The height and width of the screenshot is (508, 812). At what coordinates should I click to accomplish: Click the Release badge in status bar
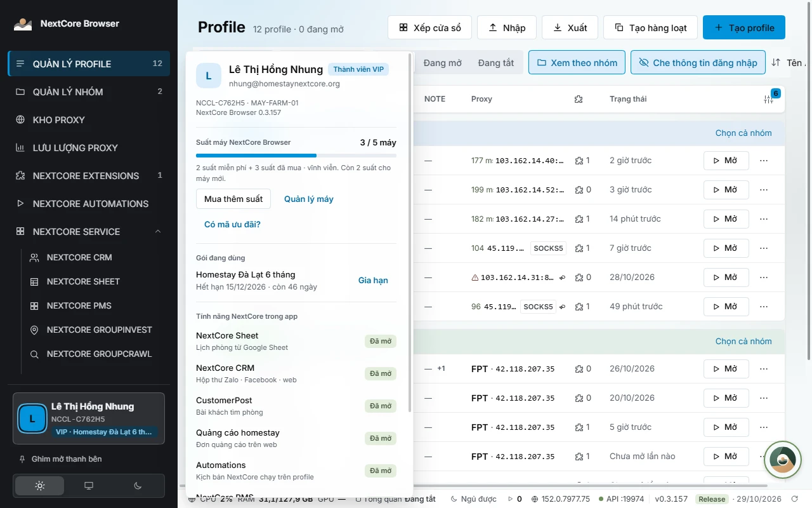[x=712, y=499]
